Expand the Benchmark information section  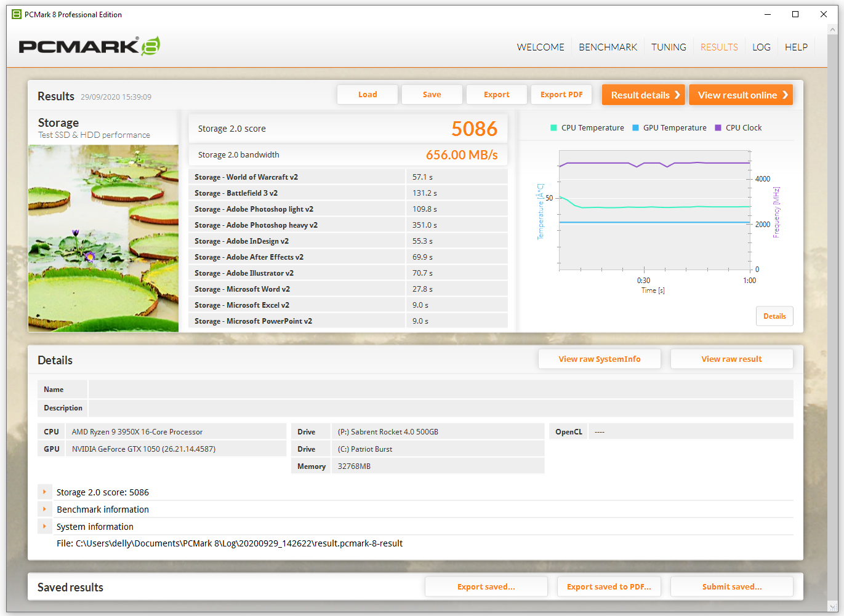point(44,509)
